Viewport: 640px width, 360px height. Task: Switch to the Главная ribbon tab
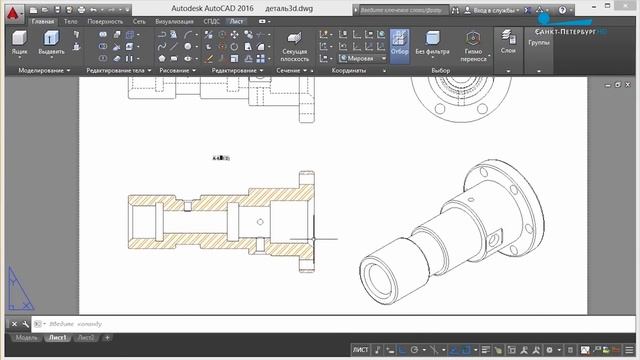click(43, 21)
